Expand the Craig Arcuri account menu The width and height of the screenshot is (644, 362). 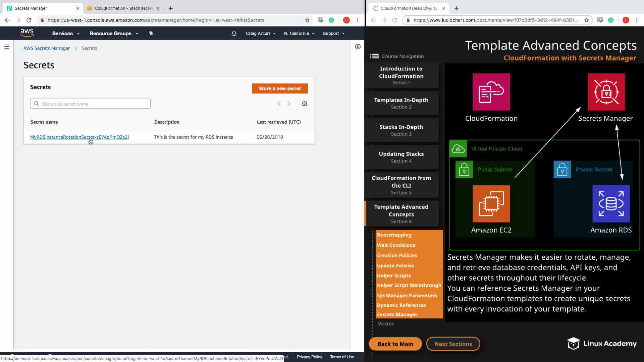260,34
